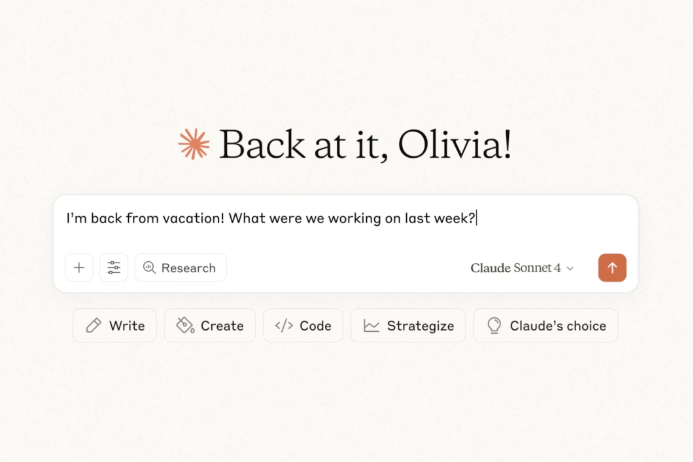This screenshot has height=462, width=693.
Task: Click the plus attachment icon
Action: point(79,268)
